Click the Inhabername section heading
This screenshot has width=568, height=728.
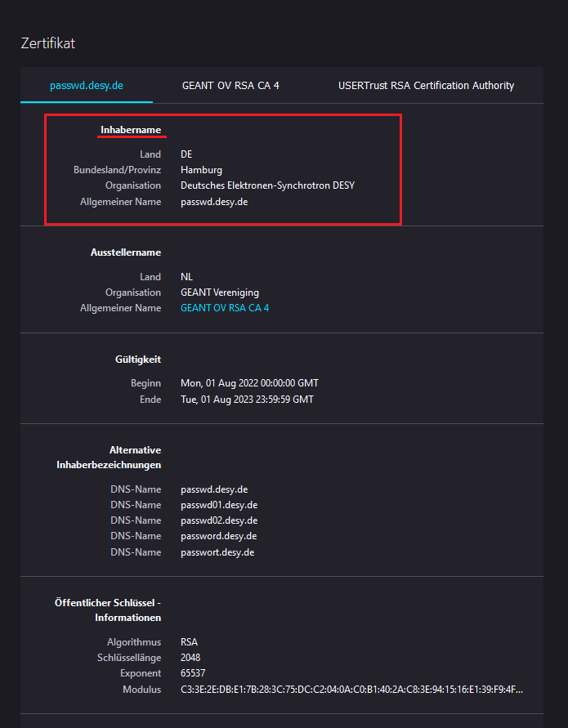131,130
